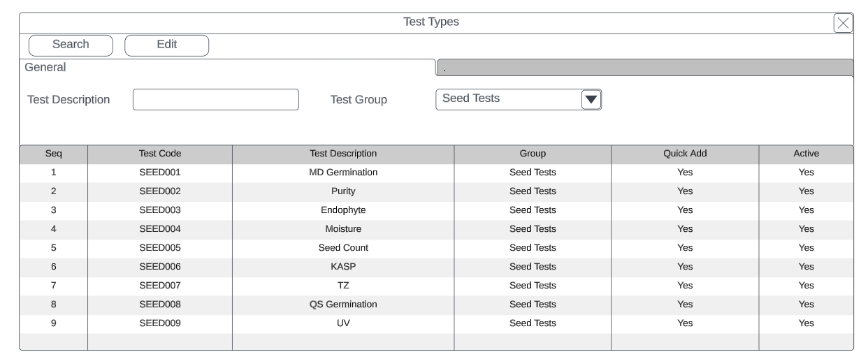Click the Edit button
868x359 pixels.
tap(166, 45)
